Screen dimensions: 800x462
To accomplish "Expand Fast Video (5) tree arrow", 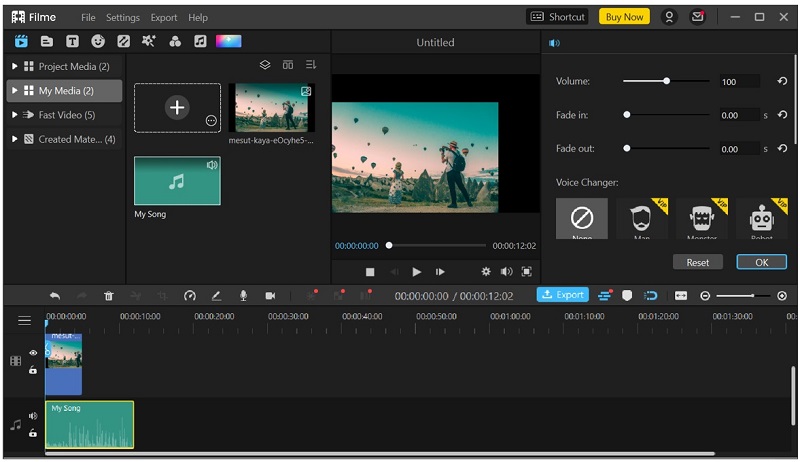I will pos(15,115).
